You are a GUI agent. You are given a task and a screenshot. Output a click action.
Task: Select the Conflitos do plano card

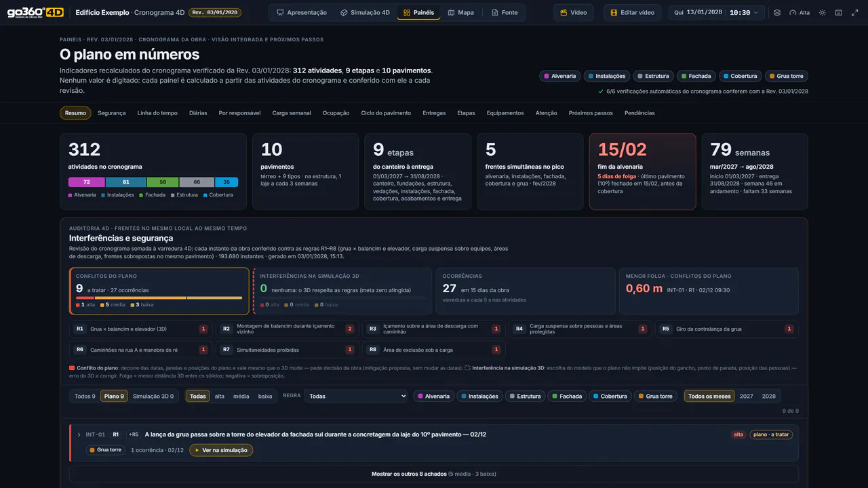(x=159, y=291)
